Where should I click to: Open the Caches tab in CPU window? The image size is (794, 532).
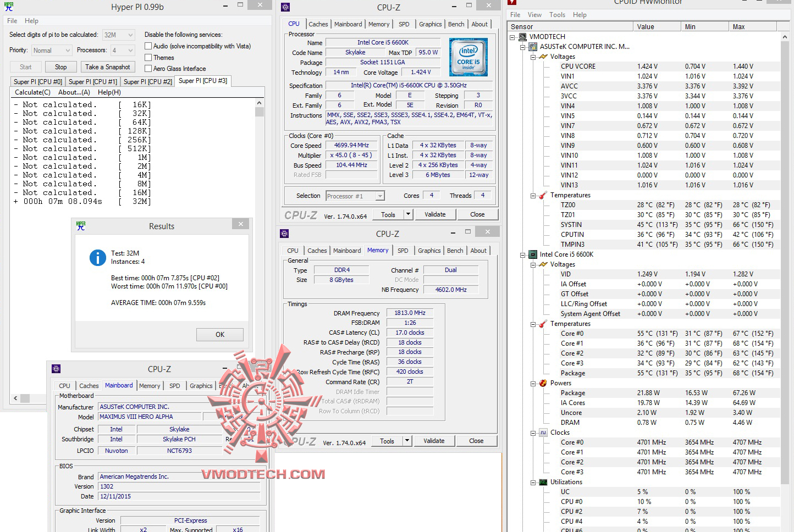pos(318,24)
